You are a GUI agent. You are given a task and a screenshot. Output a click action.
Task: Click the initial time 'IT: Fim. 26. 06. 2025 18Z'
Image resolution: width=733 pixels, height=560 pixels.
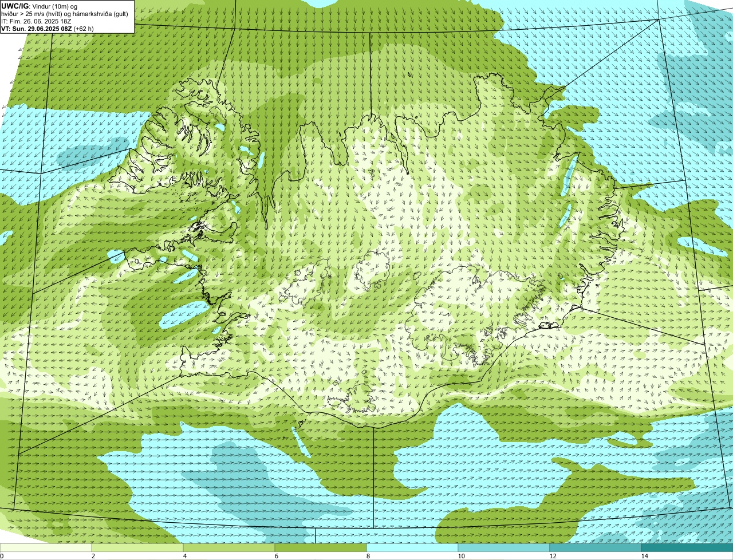(36, 21)
